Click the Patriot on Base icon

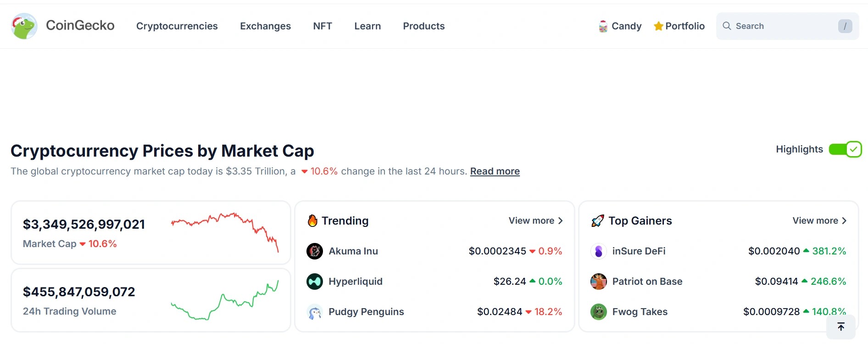pos(598,282)
